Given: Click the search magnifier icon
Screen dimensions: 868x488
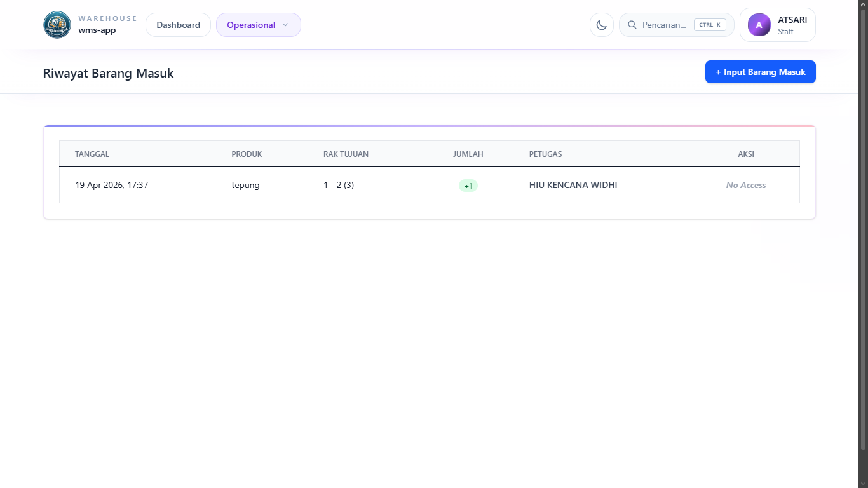Looking at the screenshot, I should (632, 25).
